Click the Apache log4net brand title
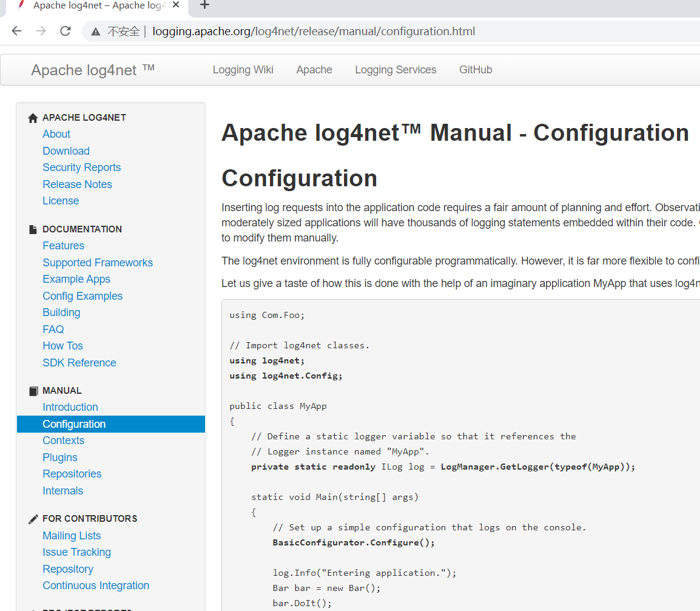The image size is (700, 611). point(93,70)
